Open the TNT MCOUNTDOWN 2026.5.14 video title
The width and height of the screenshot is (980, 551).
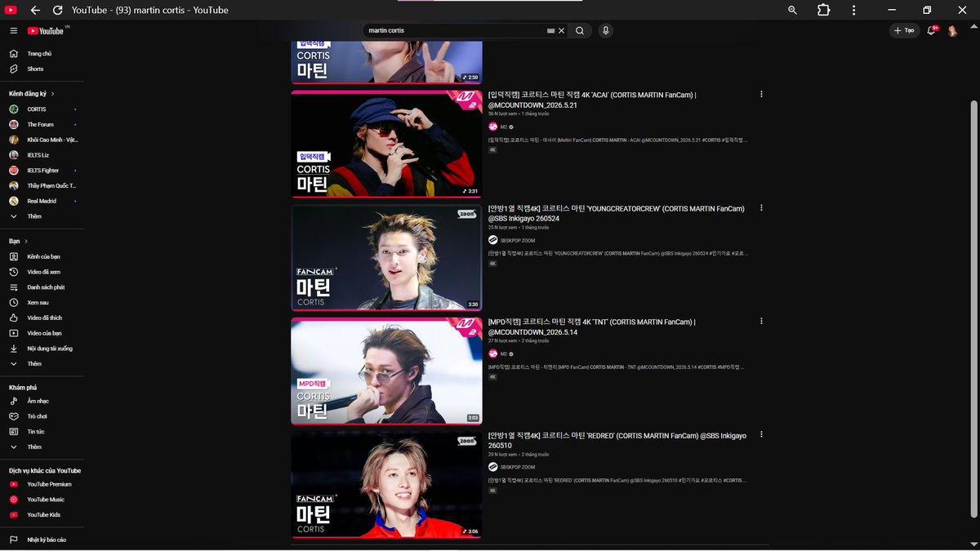591,327
